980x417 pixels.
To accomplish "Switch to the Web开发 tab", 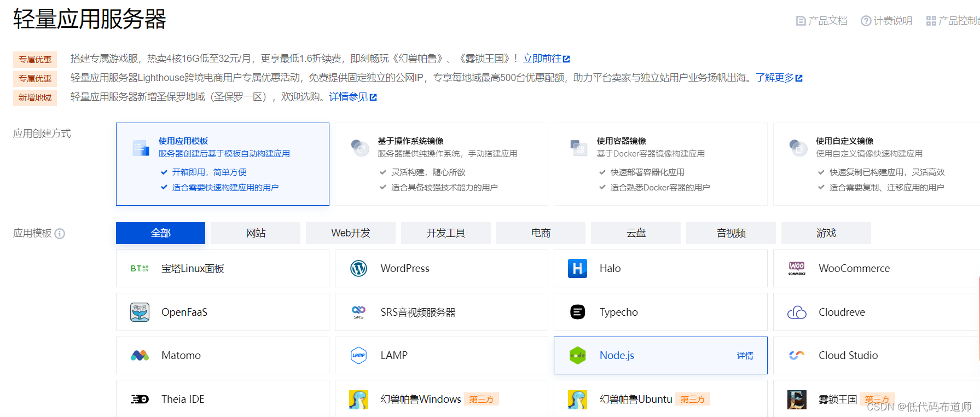I will (351, 233).
